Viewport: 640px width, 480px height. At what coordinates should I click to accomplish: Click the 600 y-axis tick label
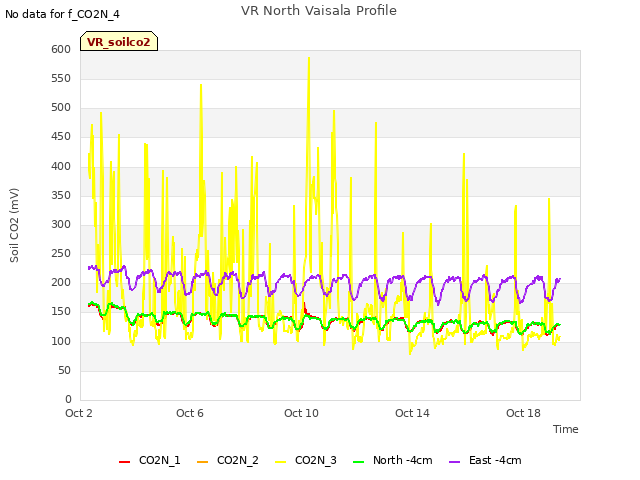click(61, 50)
